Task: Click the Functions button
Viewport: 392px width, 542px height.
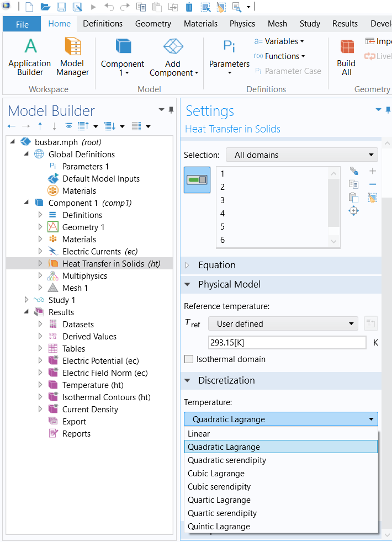Action: pyautogui.click(x=279, y=56)
